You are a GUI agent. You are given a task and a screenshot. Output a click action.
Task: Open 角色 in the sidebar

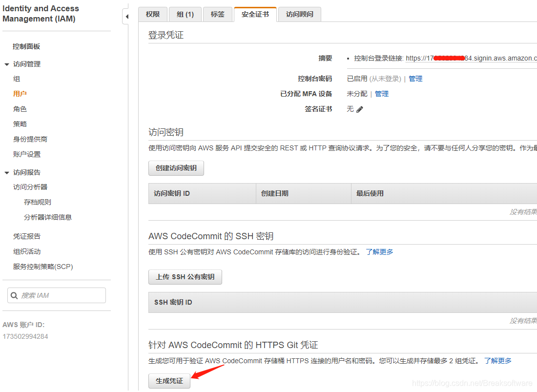[20, 109]
